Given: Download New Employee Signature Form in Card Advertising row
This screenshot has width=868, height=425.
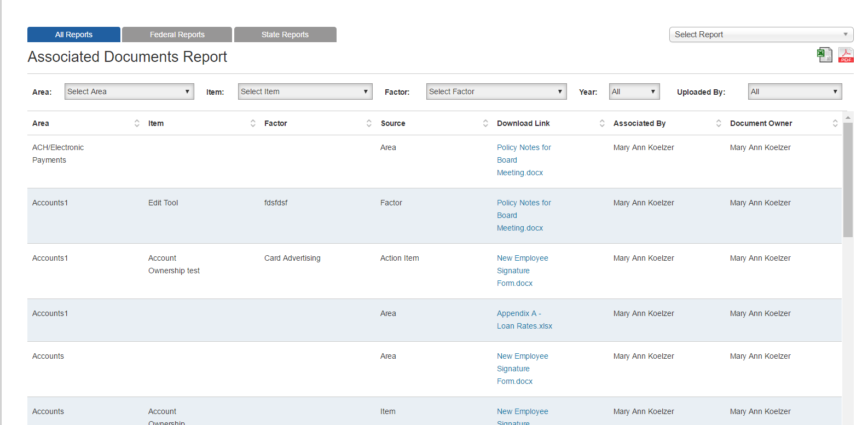Looking at the screenshot, I should click(523, 271).
